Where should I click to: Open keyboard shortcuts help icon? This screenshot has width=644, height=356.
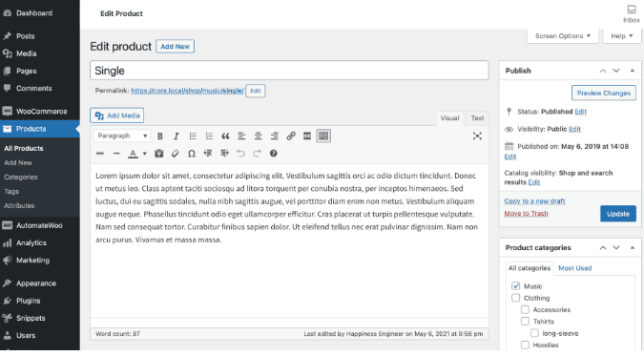[273, 154]
